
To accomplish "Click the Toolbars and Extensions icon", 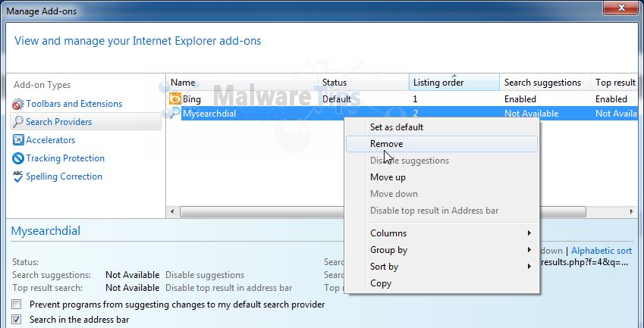I will (18, 104).
